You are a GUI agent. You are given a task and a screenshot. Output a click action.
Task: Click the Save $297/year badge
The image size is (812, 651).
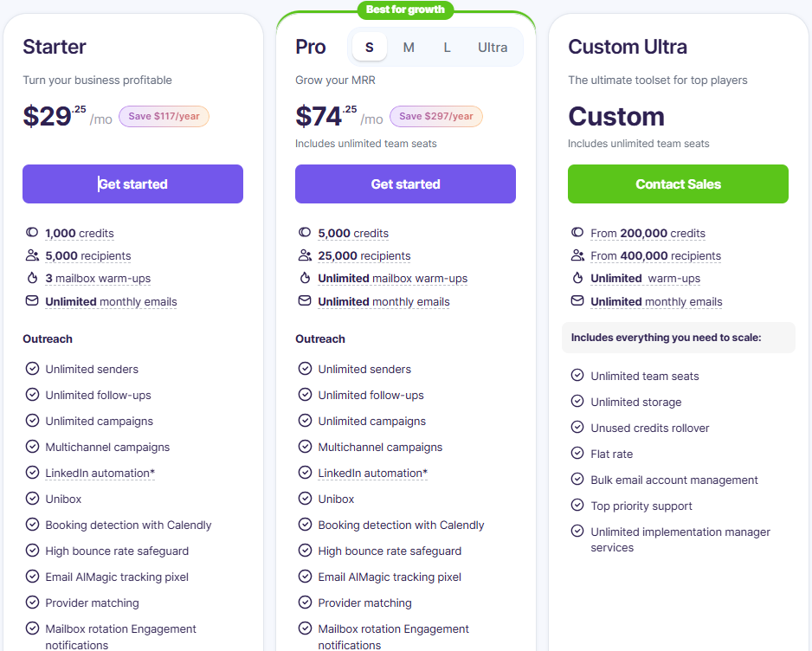[x=436, y=116]
